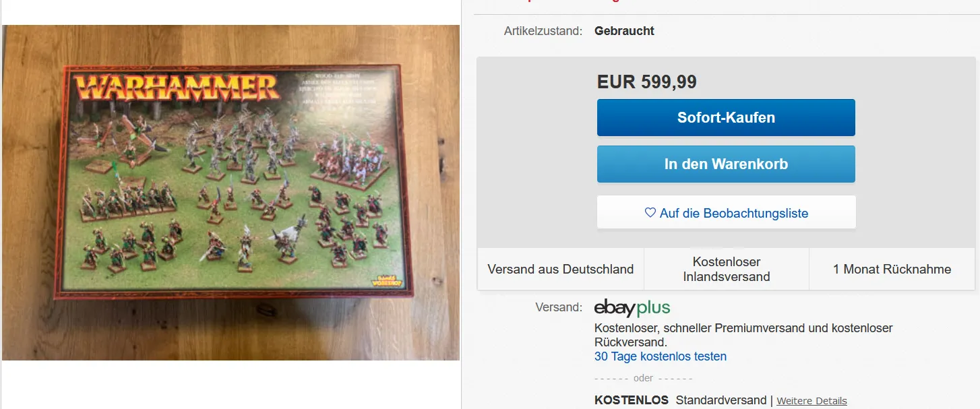This screenshot has height=409, width=980.
Task: Click the heart icon beside Beobachtungsliste
Action: tap(650, 213)
